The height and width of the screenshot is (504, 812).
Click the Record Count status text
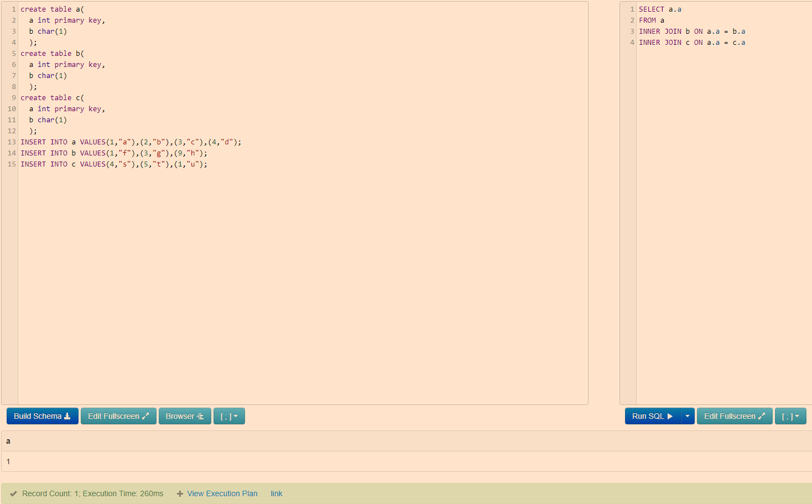[x=93, y=493]
